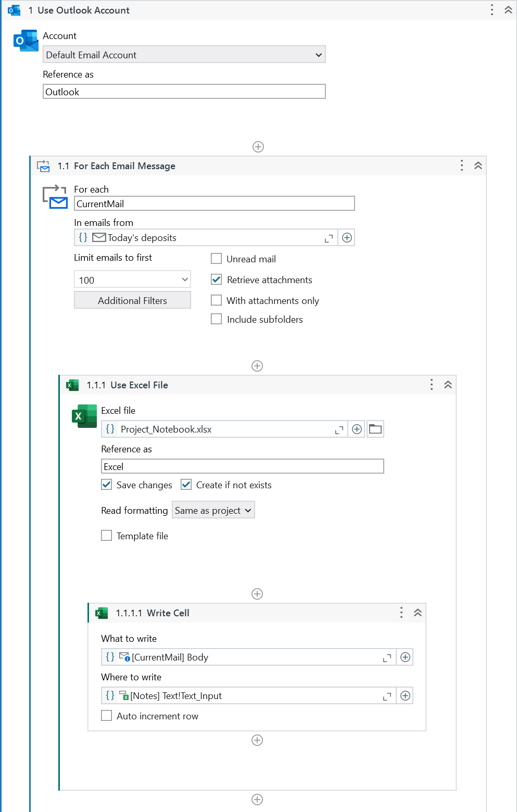517x812 pixels.
Task: Click the Additional Filters button
Action: pos(132,300)
